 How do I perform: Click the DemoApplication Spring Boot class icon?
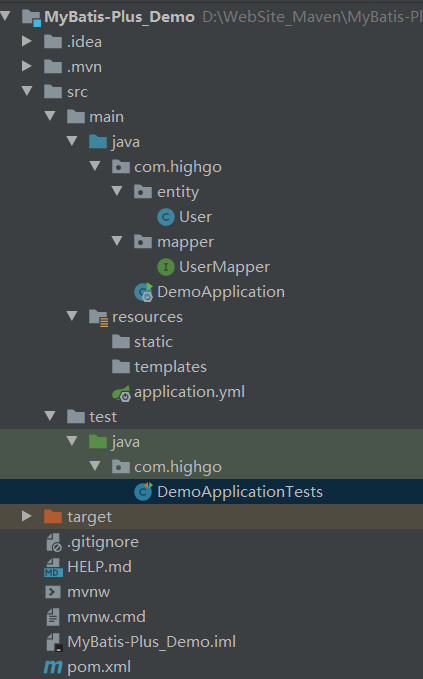point(144,292)
